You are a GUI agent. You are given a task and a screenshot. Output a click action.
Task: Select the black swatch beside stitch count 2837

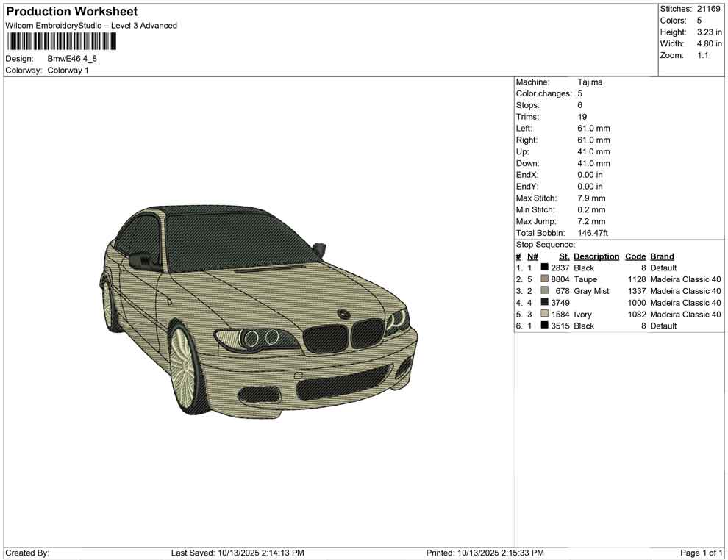pos(544,268)
